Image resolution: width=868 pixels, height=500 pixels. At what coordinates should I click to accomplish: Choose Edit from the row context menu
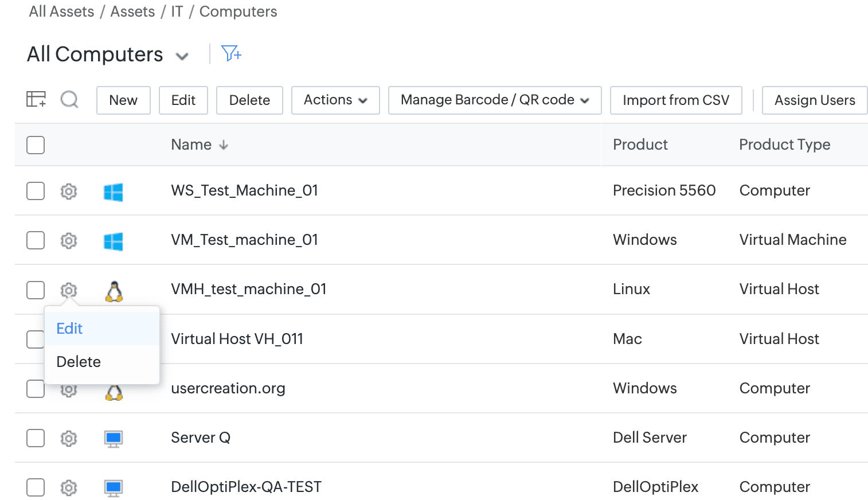(70, 329)
